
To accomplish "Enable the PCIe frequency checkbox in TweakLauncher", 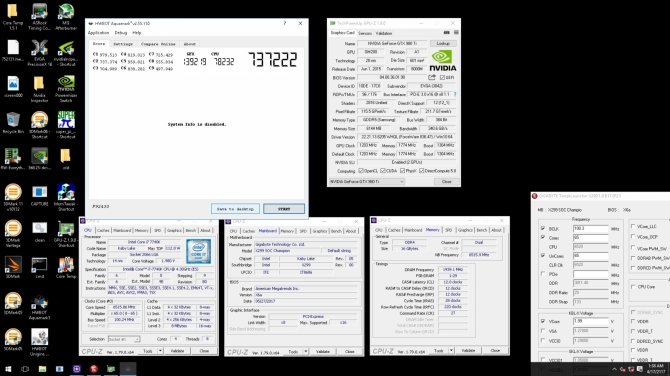I will (543, 274).
